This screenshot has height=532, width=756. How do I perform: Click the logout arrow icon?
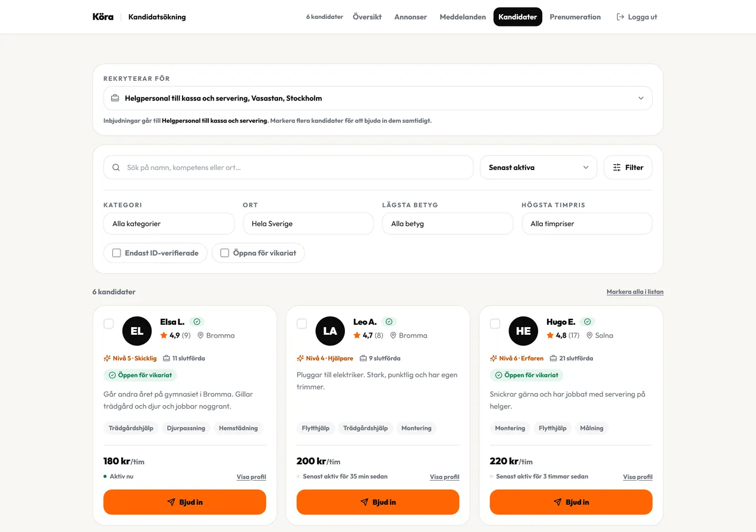(620, 17)
